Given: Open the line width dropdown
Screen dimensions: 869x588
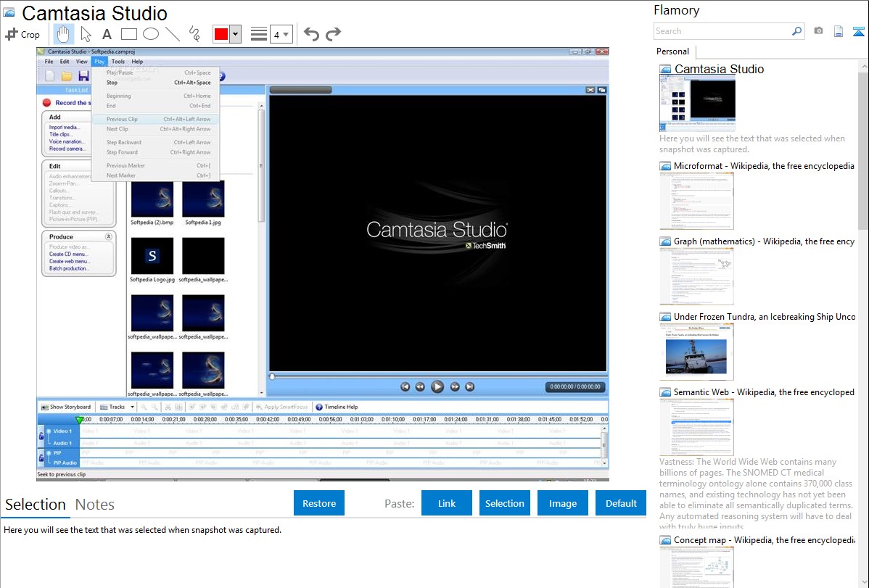Looking at the screenshot, I should tap(281, 34).
